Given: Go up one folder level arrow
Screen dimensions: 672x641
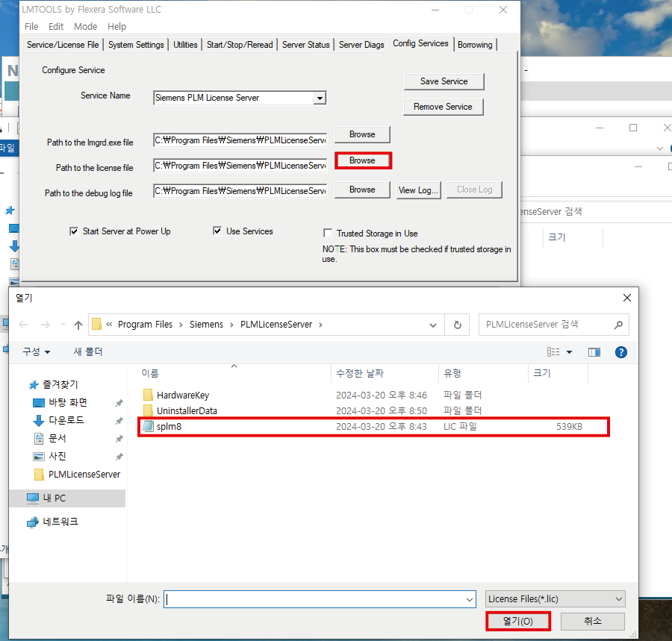Looking at the screenshot, I should tap(78, 325).
